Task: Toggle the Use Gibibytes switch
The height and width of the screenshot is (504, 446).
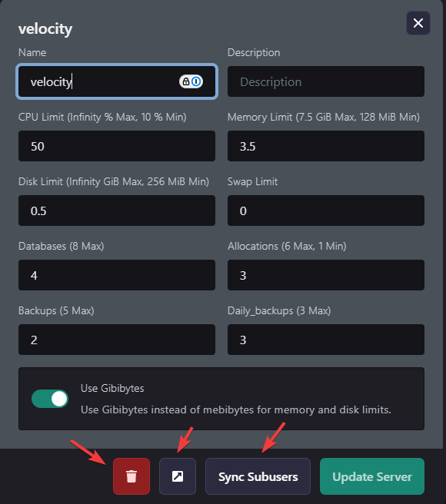Action: point(50,399)
